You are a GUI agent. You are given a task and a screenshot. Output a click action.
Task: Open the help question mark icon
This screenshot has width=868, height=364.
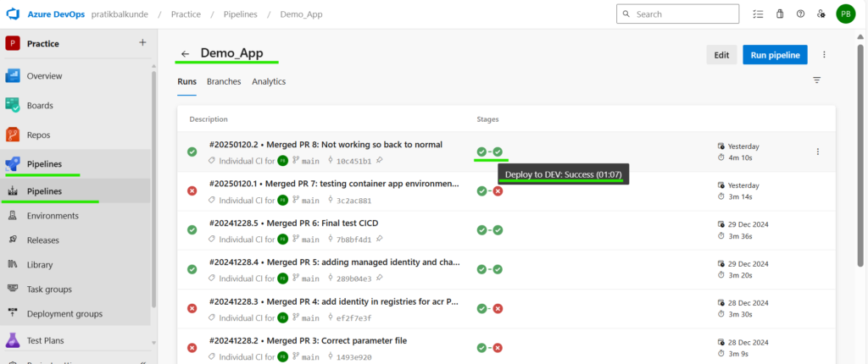point(800,14)
